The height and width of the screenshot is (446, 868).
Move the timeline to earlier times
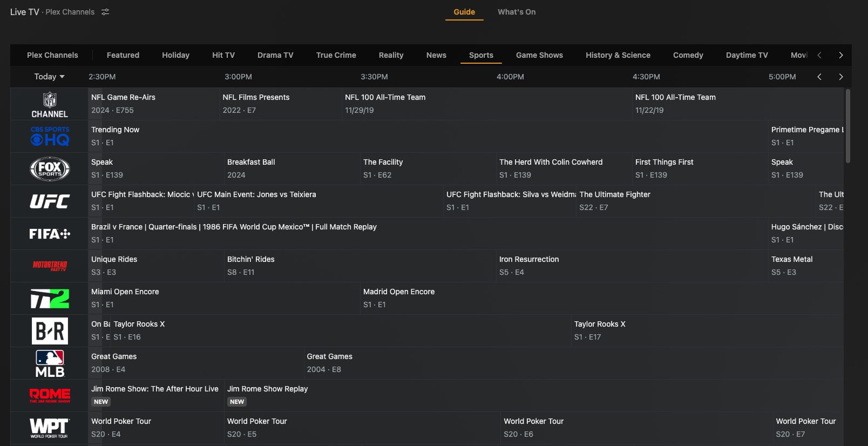pyautogui.click(x=819, y=77)
